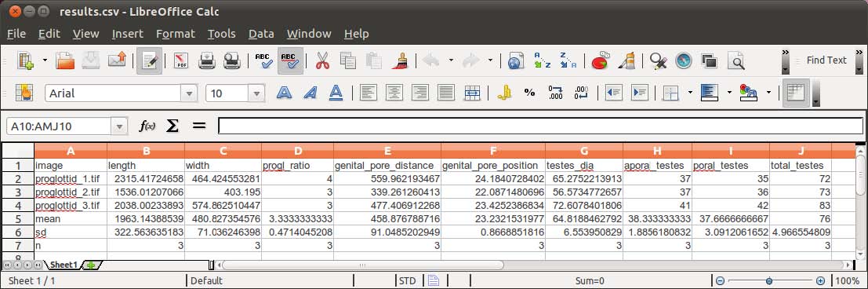This screenshot has width=868, height=289.
Task: Open the Arial font name dropdown
Action: click(190, 93)
